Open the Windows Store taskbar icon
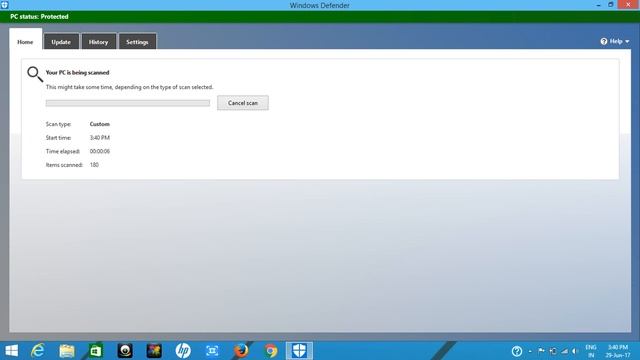This screenshot has height=360, width=640. (x=96, y=351)
